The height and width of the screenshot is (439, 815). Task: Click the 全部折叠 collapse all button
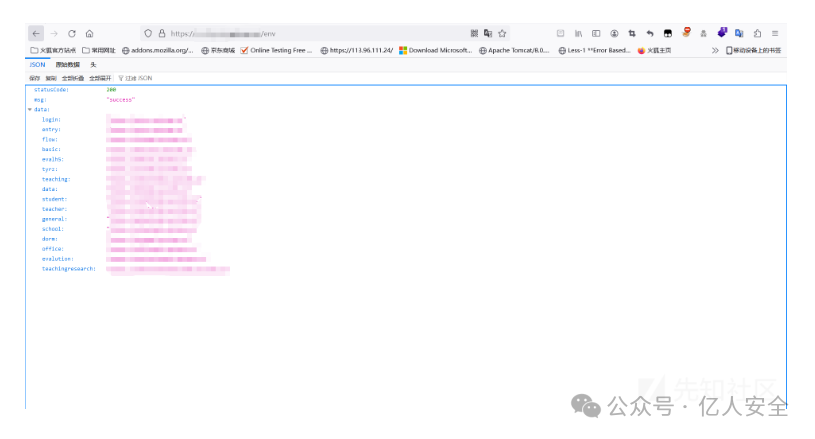tap(72, 77)
